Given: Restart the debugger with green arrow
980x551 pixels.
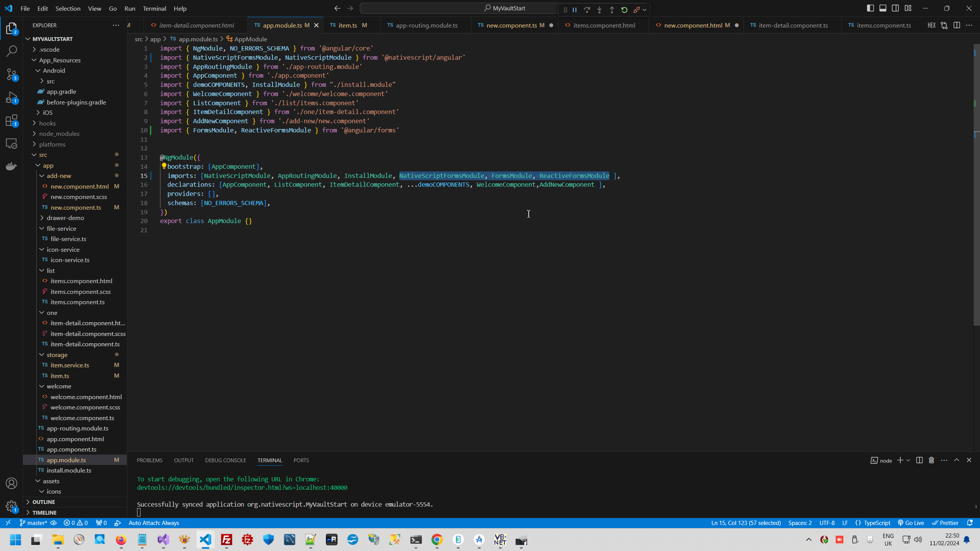Looking at the screenshot, I should [624, 10].
